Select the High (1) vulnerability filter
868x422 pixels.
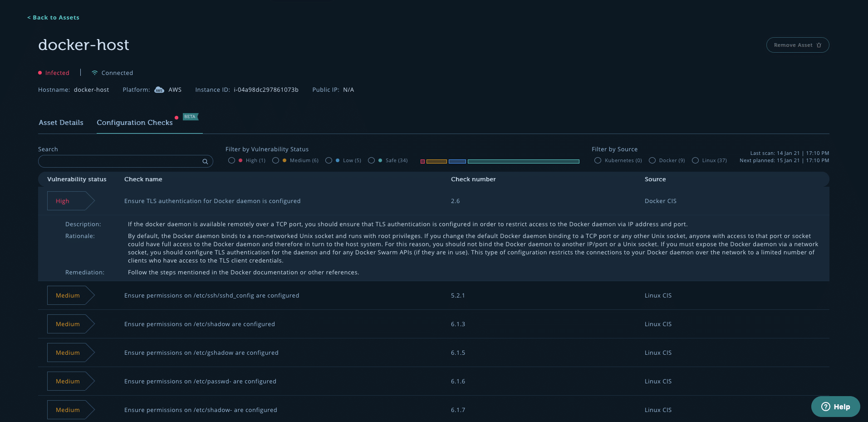(231, 160)
